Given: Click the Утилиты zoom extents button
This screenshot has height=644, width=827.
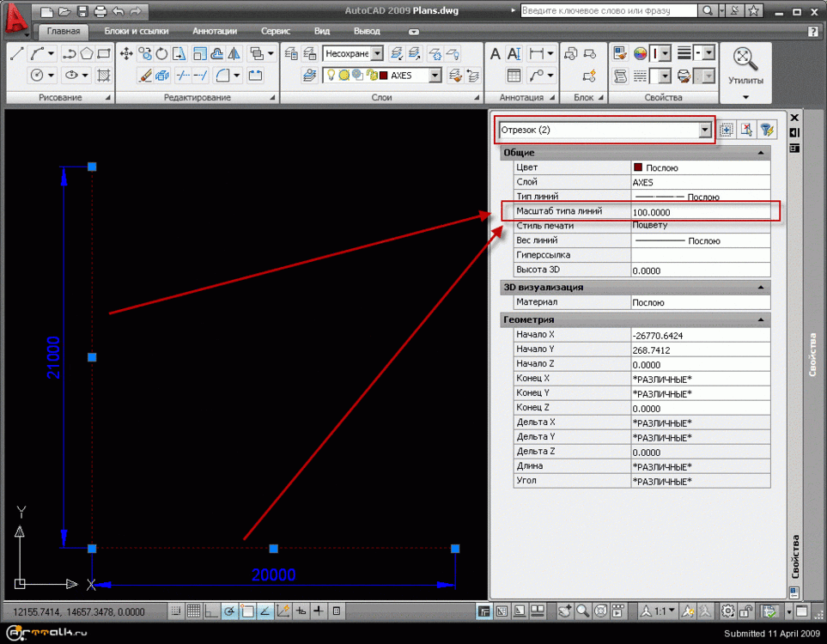Looking at the screenshot, I should point(745,58).
